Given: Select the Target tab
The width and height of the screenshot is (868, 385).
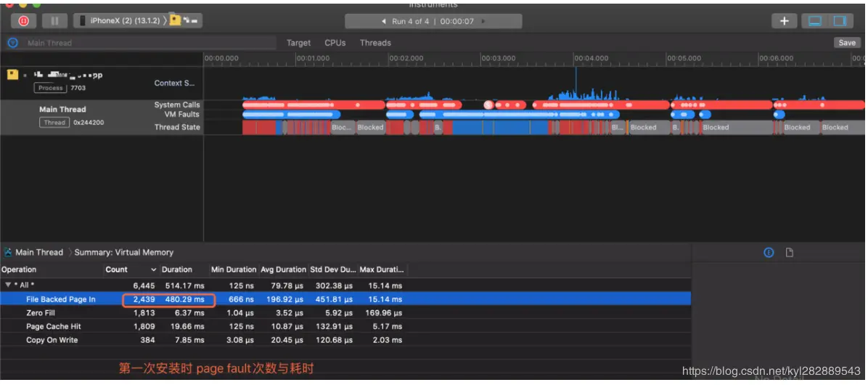Looking at the screenshot, I should (298, 43).
